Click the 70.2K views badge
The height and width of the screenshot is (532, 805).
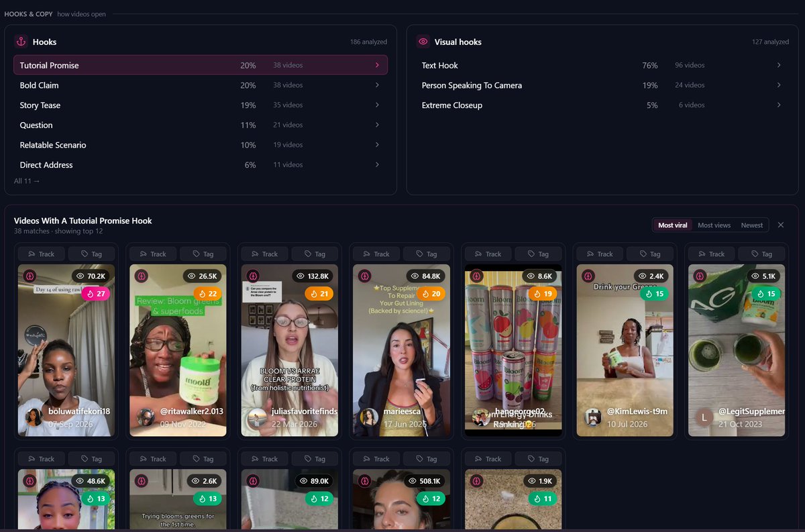coord(91,276)
